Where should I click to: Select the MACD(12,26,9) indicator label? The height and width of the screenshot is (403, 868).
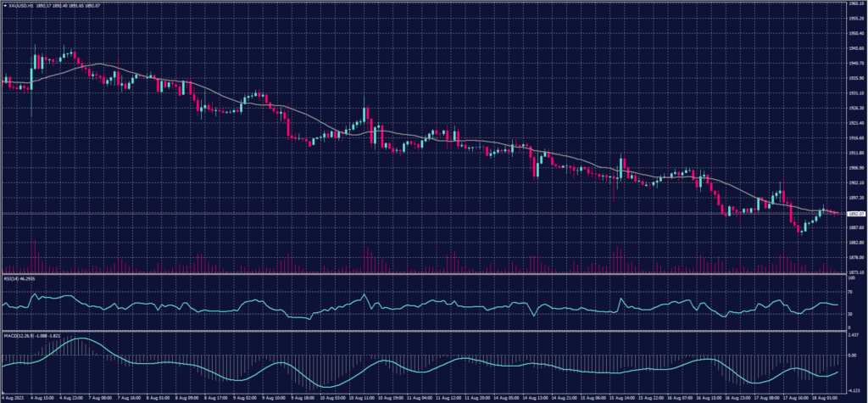[x=17, y=334]
